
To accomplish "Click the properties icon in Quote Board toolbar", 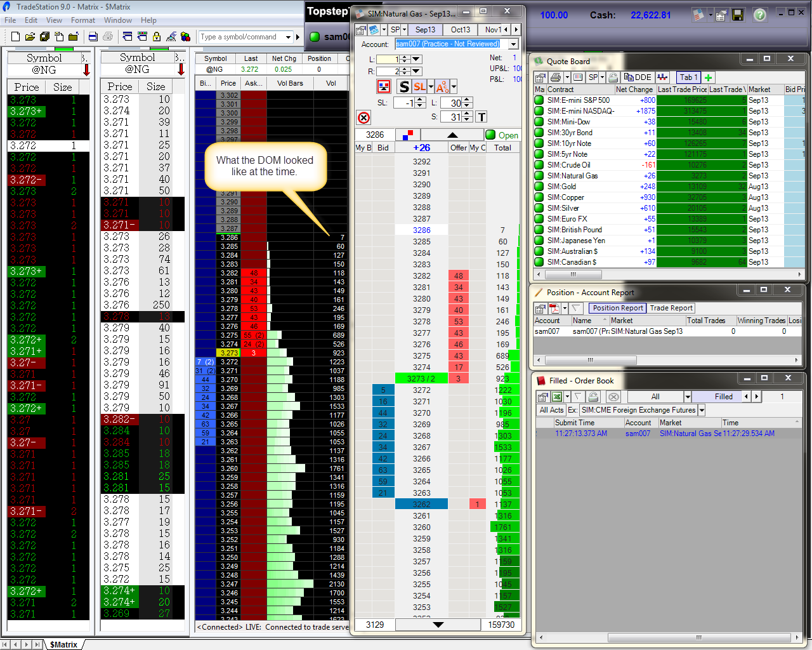I will pos(540,77).
